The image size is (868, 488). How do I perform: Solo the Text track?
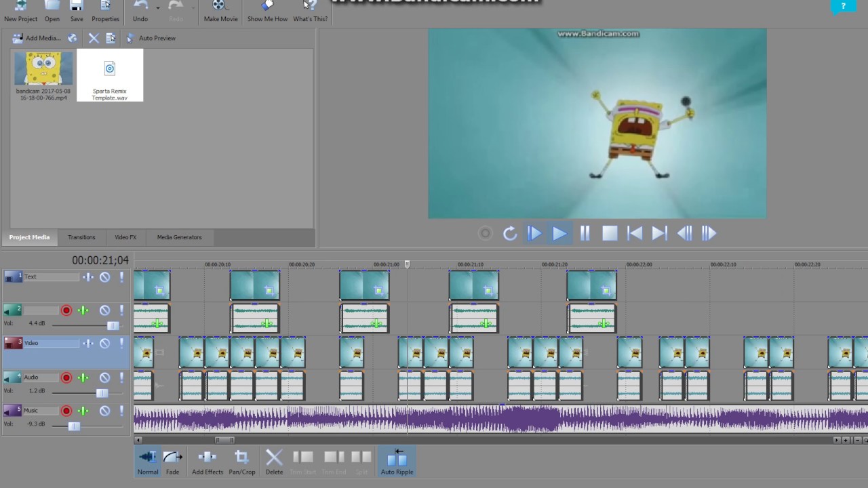pos(122,277)
